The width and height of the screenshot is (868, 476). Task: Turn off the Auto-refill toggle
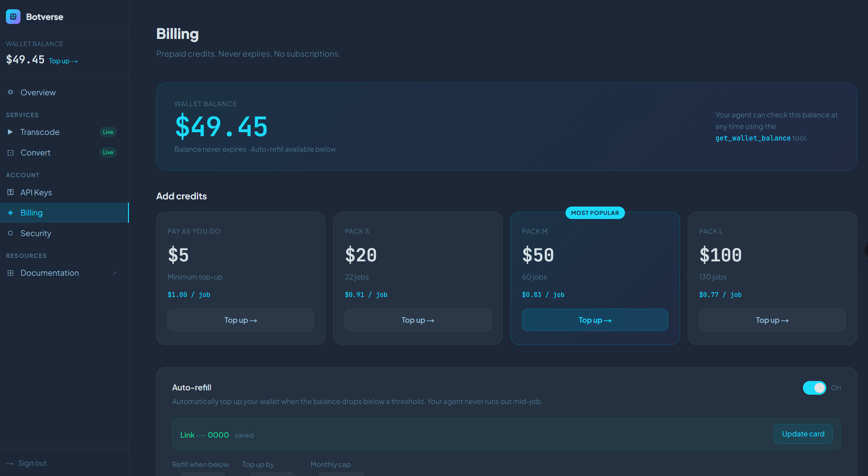(x=814, y=388)
